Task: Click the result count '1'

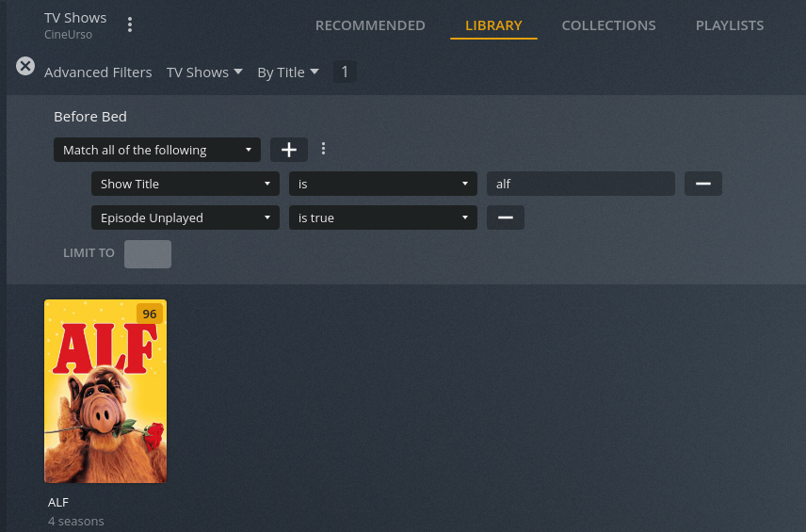Action: coord(345,72)
